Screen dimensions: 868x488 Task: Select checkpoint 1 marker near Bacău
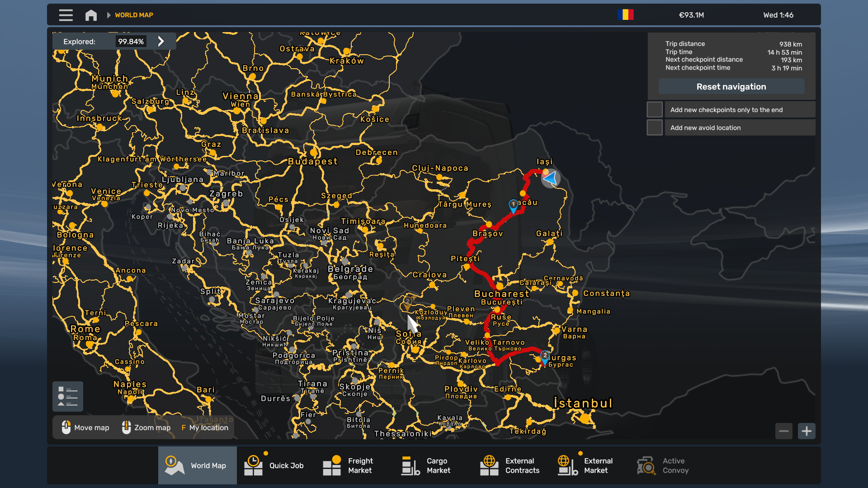pyautogui.click(x=513, y=205)
